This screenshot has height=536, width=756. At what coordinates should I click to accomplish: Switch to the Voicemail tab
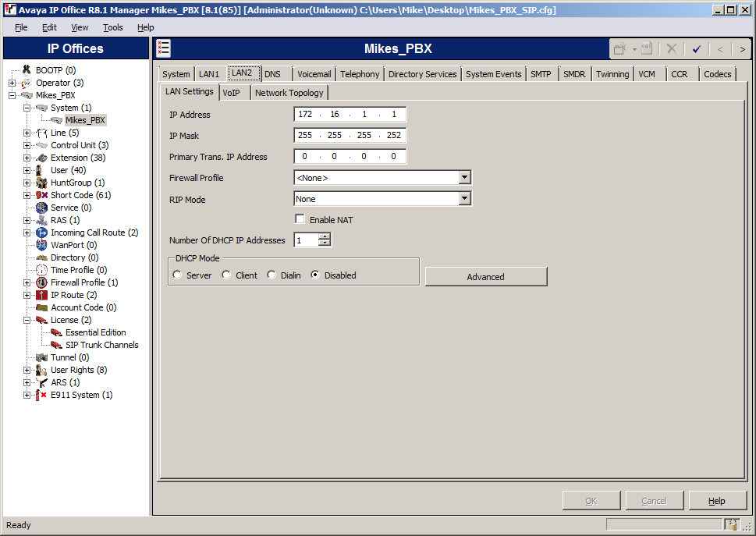click(x=314, y=74)
